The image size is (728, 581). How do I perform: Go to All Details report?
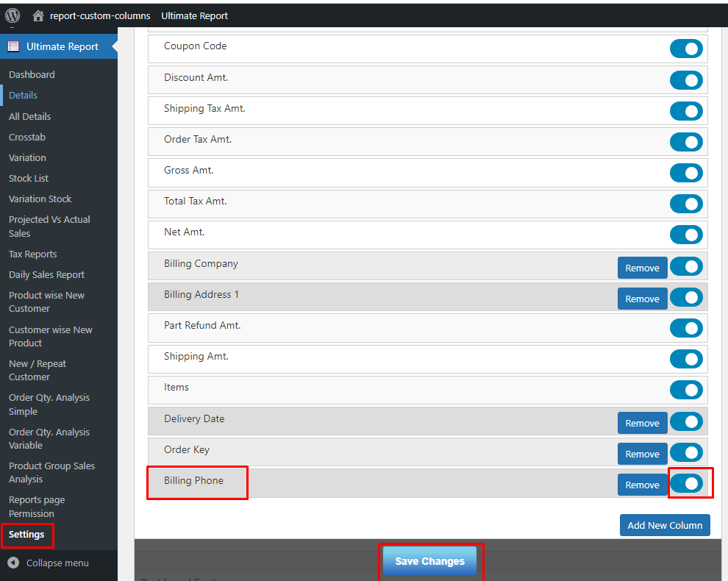click(x=29, y=117)
